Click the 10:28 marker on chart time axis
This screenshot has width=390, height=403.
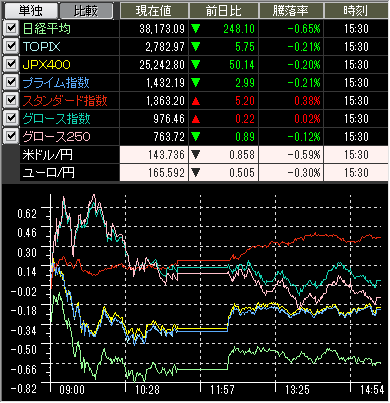click(147, 390)
